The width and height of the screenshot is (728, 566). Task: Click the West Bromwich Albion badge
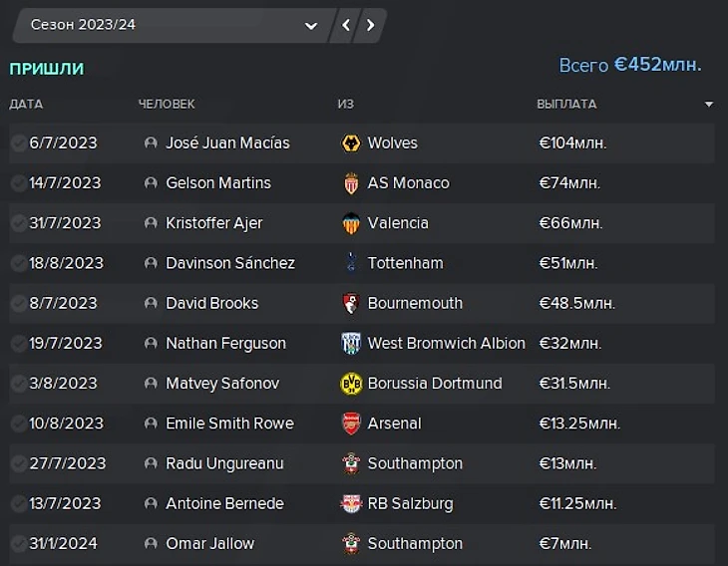350,344
